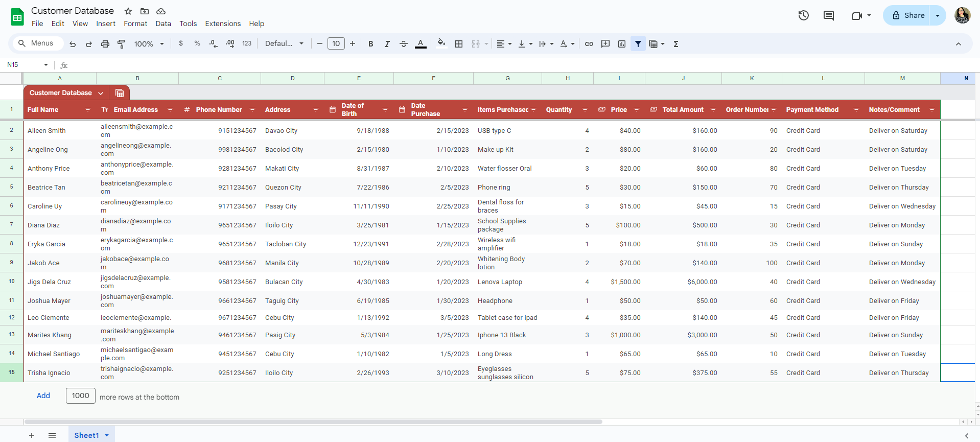The image size is (980, 442).
Task: Open the zoom 100% dropdown
Action: coord(149,44)
